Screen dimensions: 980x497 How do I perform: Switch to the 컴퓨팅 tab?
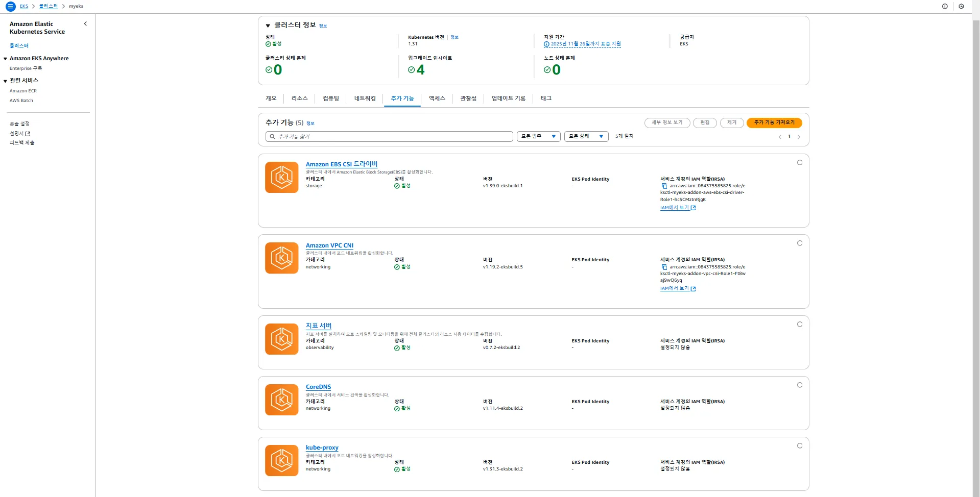point(331,98)
